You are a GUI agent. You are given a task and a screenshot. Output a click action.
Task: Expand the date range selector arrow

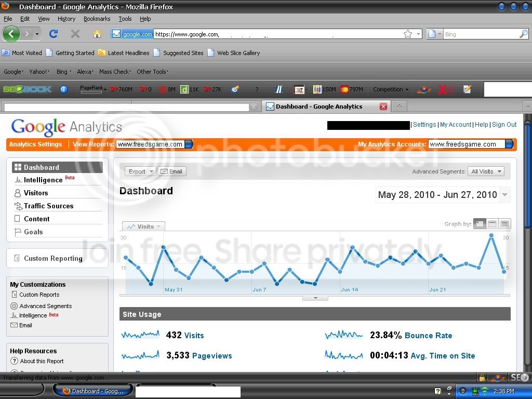pos(505,195)
